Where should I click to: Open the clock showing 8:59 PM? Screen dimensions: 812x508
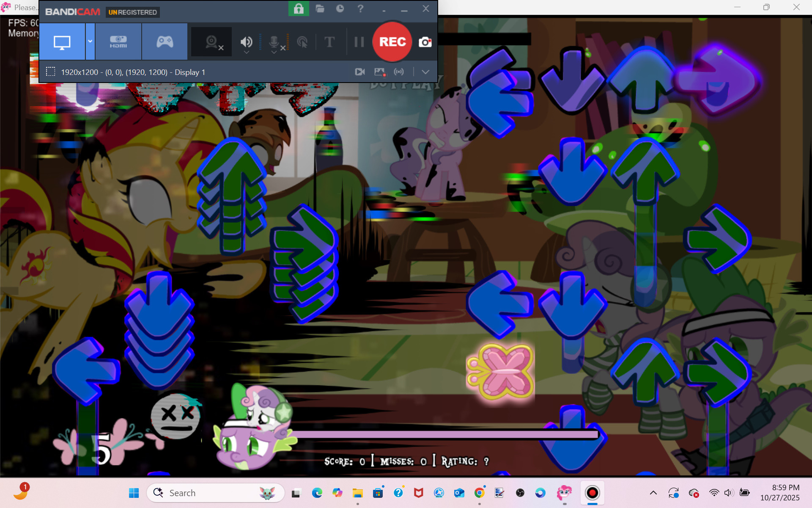click(x=780, y=493)
